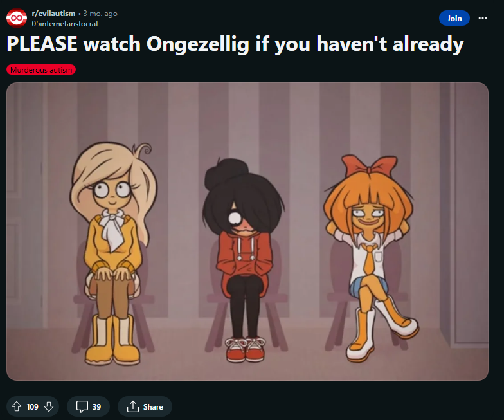Viewport: 504px width, 420px height.
Task: Click the share arrow icon
Action: (x=132, y=406)
